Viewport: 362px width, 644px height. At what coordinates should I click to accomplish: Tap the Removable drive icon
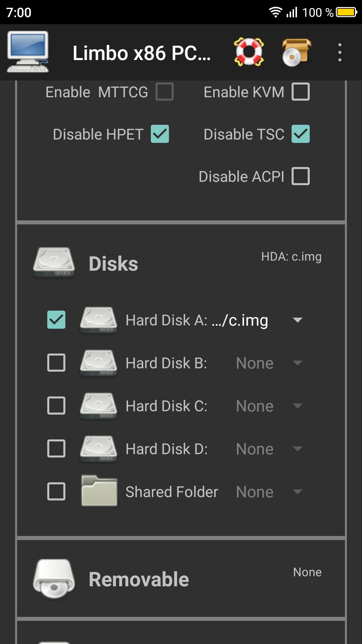click(x=54, y=579)
